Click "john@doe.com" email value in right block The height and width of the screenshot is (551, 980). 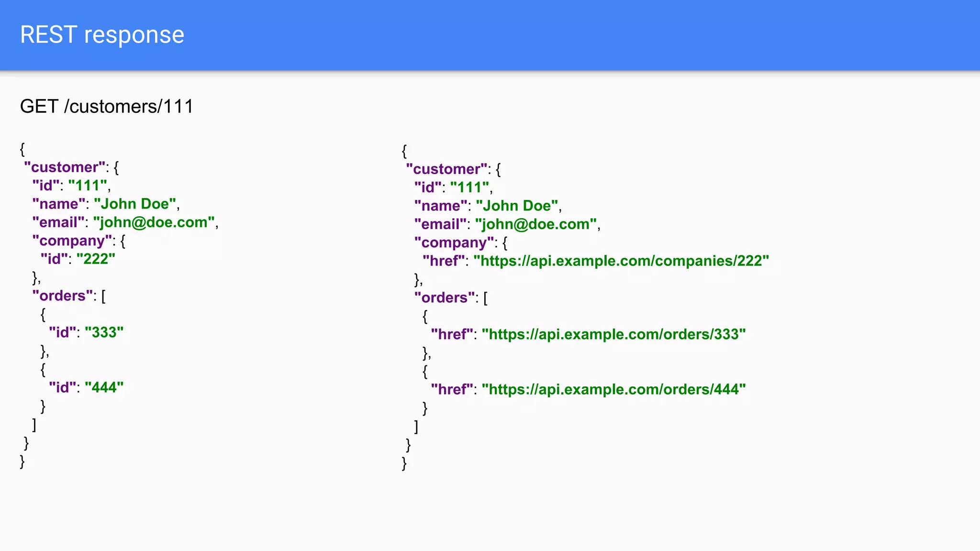(535, 224)
